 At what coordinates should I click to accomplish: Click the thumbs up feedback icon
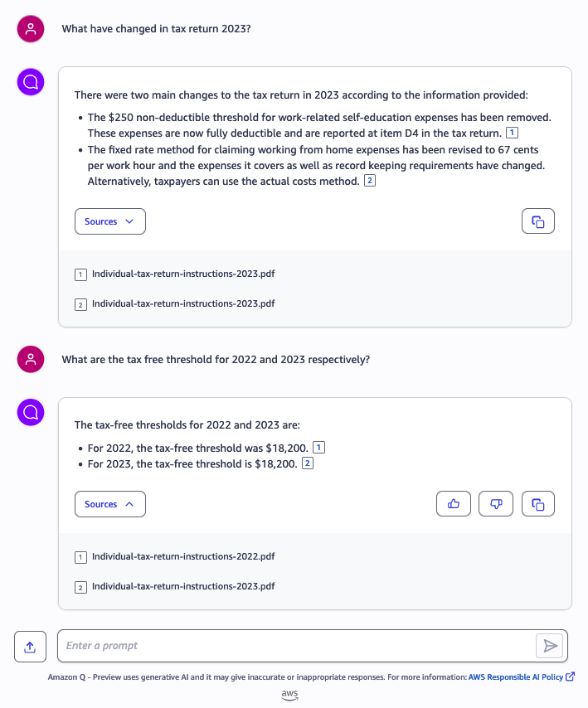(454, 504)
